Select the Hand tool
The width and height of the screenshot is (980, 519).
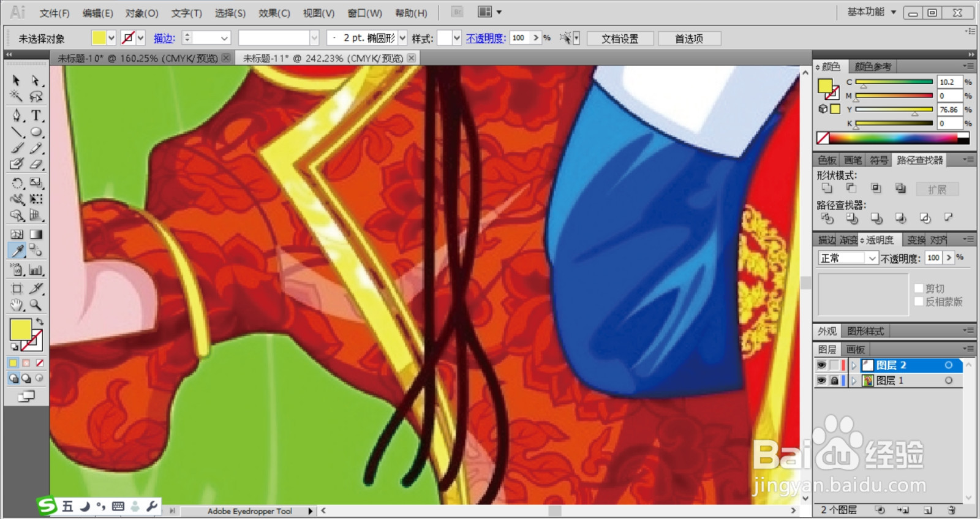[x=17, y=305]
